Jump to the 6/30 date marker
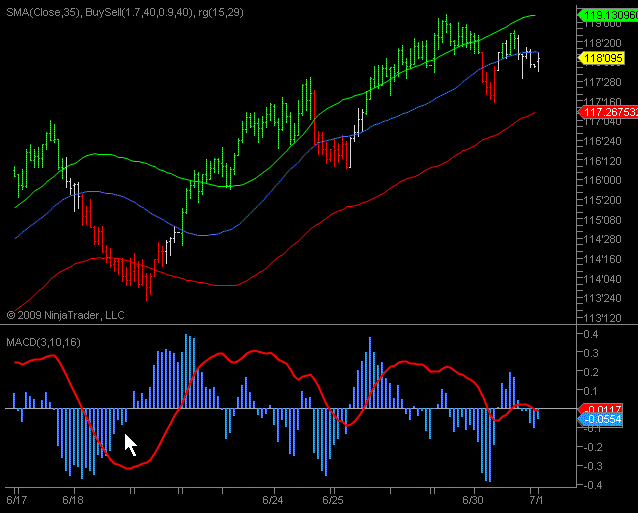The width and height of the screenshot is (638, 513). 473,497
